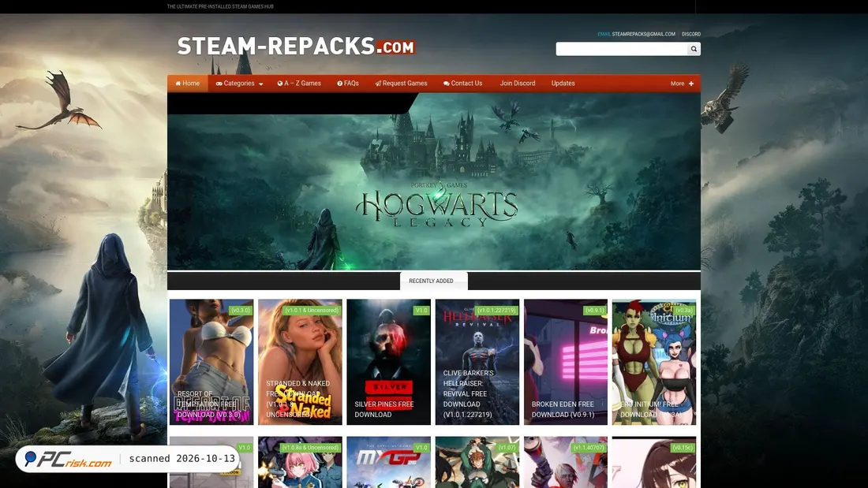The image size is (868, 488).
Task: Click the Steam-Repacks.com site logo
Action: tap(296, 47)
